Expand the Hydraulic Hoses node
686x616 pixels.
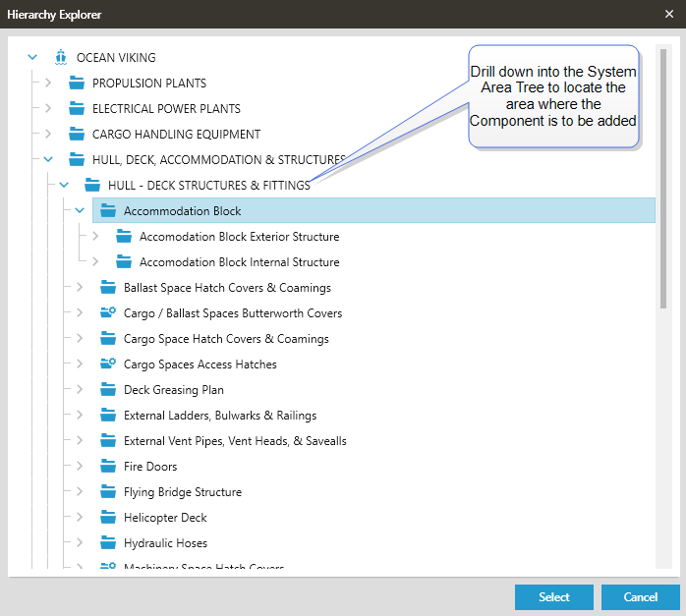point(80,543)
